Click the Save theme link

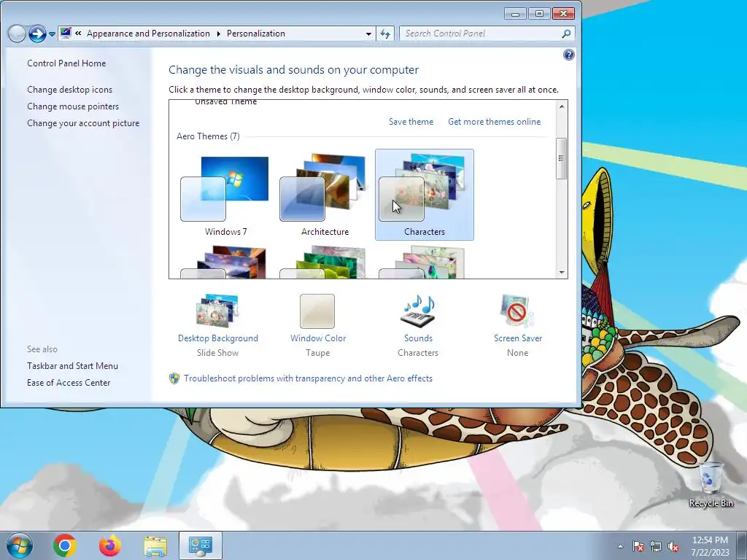coord(411,122)
